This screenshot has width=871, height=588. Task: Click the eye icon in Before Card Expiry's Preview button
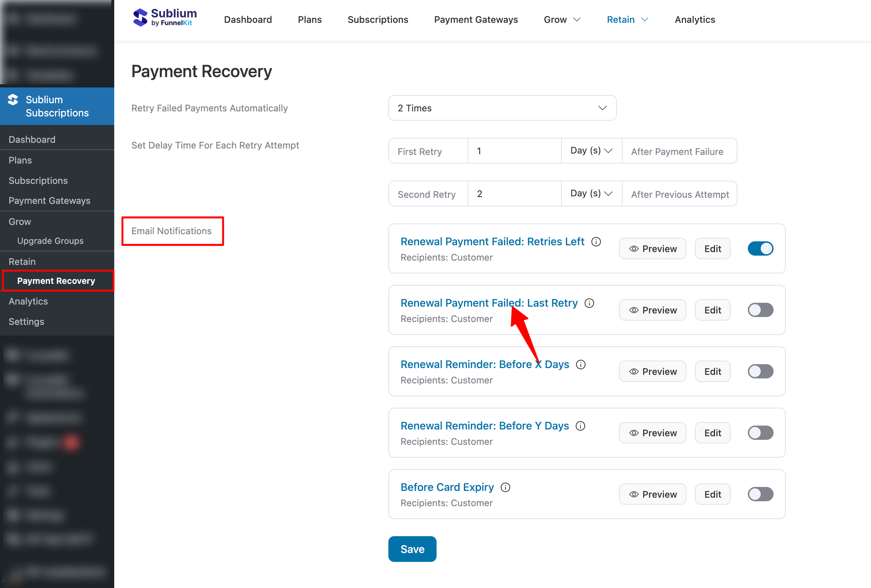coord(633,494)
